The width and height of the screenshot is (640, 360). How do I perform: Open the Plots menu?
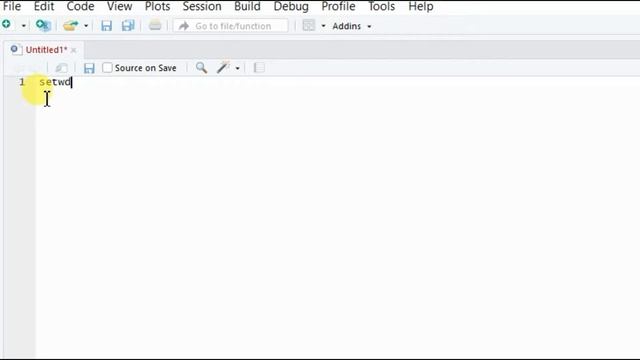coord(158,7)
